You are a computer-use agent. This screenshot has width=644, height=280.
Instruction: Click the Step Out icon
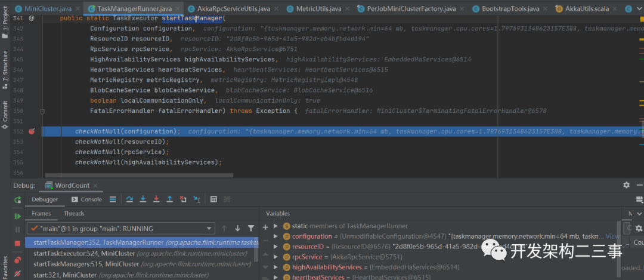[x=169, y=199]
